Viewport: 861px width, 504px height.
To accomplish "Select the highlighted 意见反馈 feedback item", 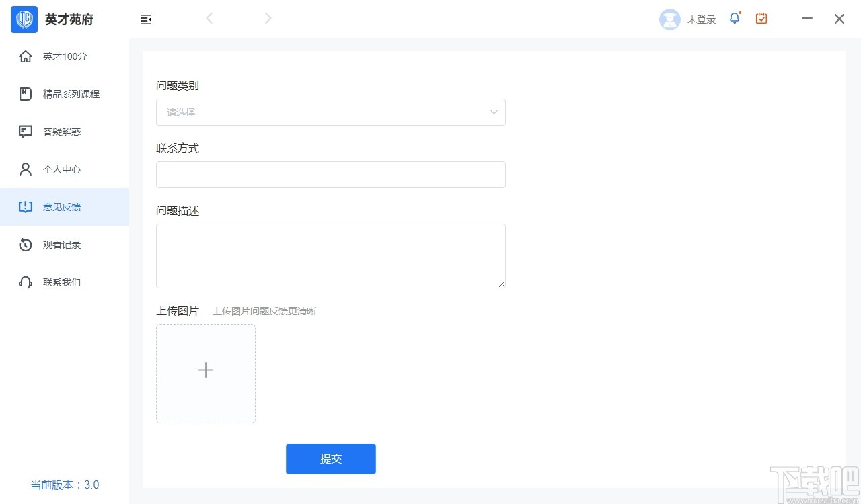I will [62, 207].
